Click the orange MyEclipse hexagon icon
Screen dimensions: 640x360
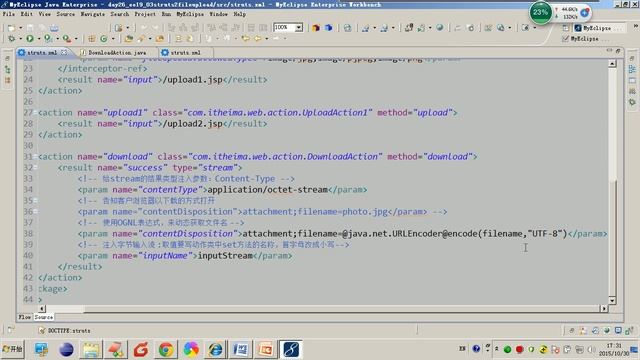click(x=316, y=28)
